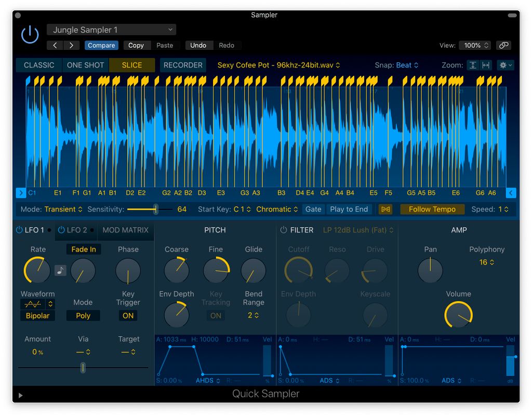Image resolution: width=532 pixels, height=417 pixels.
Task: Open the Snap Beat dropdown
Action: click(407, 65)
